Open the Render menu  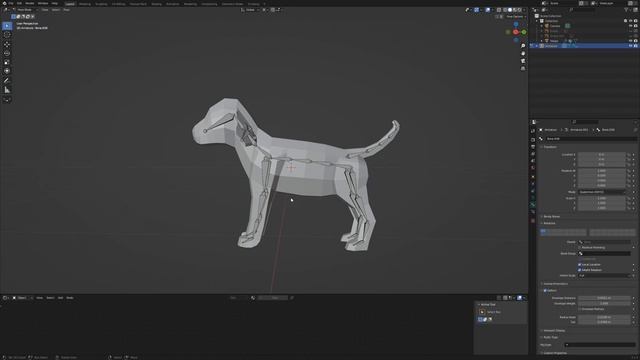[x=30, y=3]
